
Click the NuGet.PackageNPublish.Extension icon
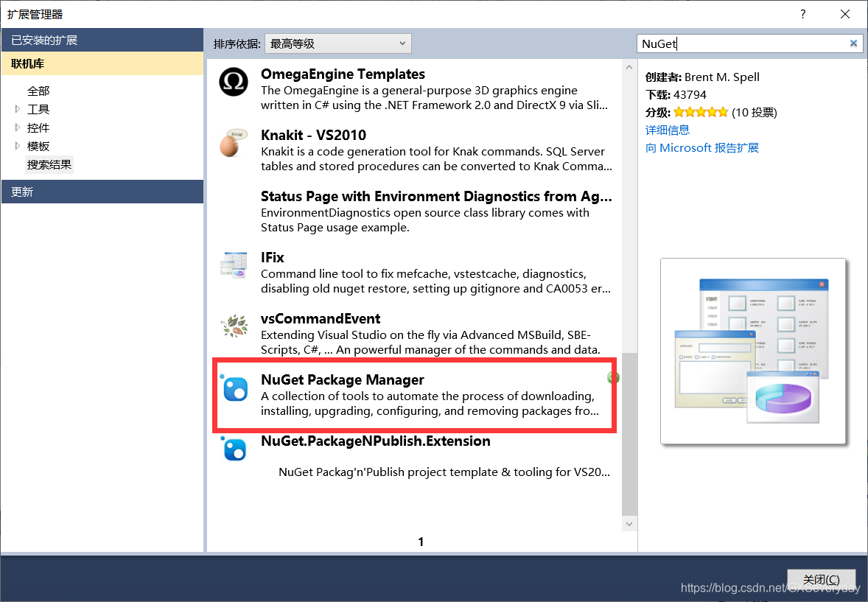tap(234, 449)
